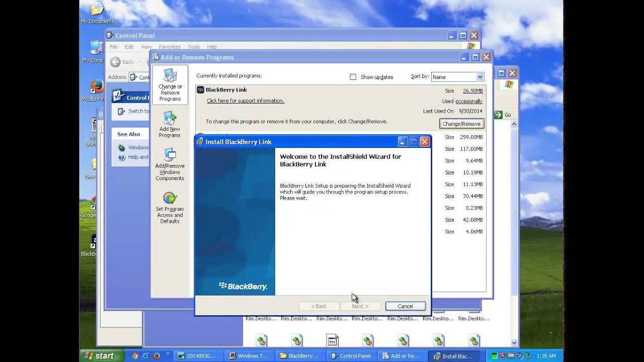644x362 pixels.
Task: Click Install BlackBerry Link title bar icon
Action: coord(200,142)
